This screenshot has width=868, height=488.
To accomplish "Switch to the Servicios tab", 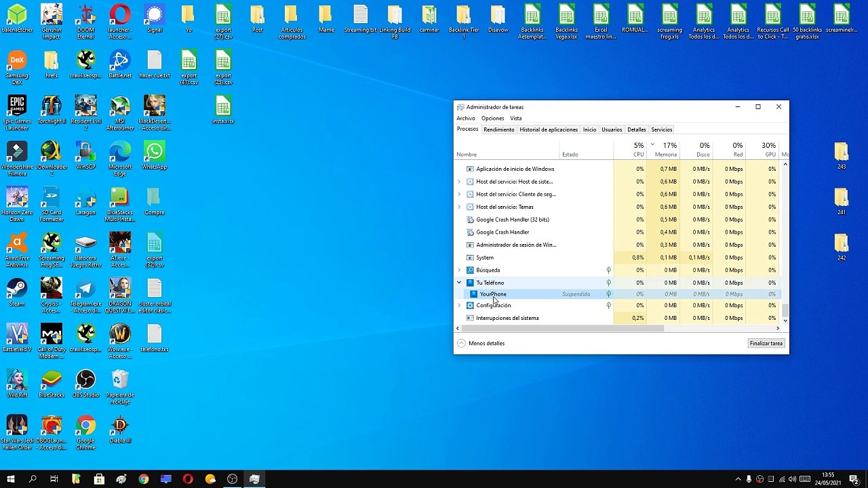I will (662, 129).
